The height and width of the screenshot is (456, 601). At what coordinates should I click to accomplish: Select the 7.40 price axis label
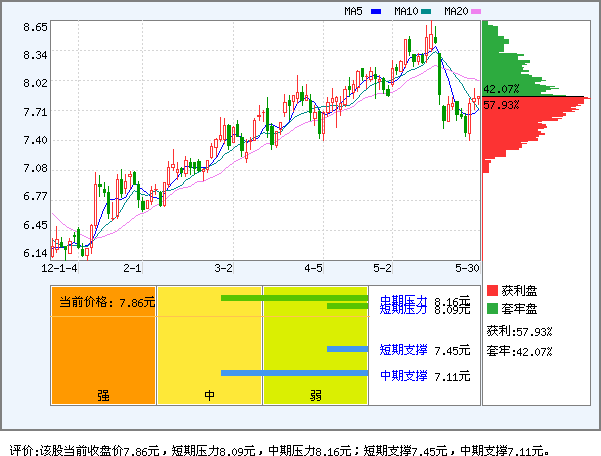click(35, 140)
